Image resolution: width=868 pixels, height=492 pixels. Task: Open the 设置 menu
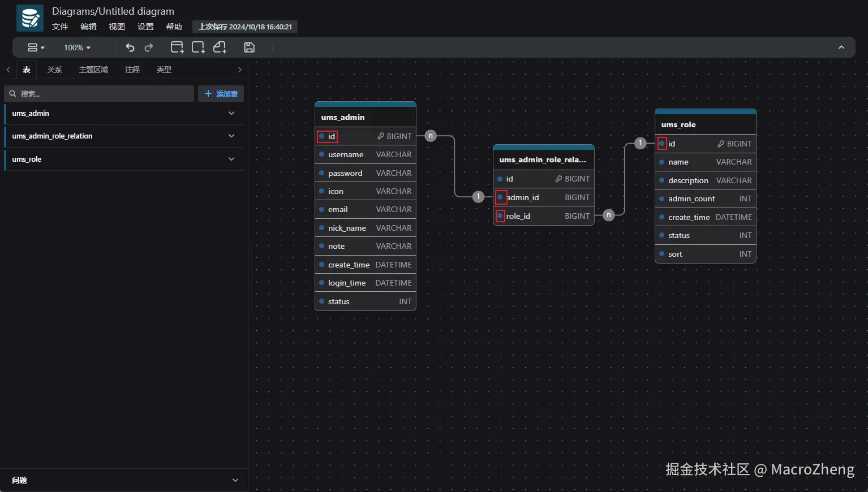[x=145, y=27]
